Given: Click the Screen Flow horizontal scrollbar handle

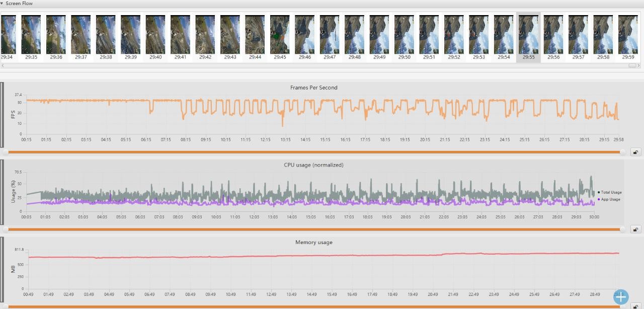Looking at the screenshot, I should point(632,65).
